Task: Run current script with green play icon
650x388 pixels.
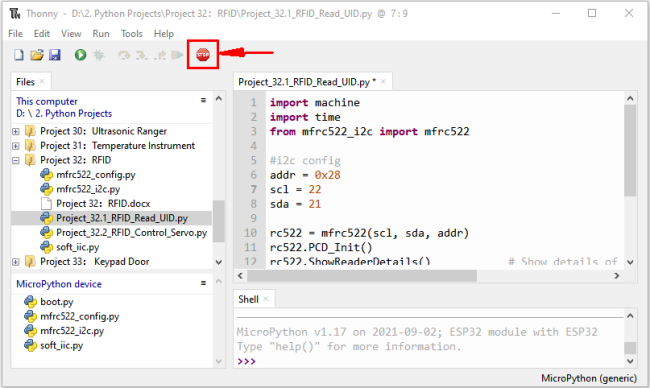Action: click(80, 55)
